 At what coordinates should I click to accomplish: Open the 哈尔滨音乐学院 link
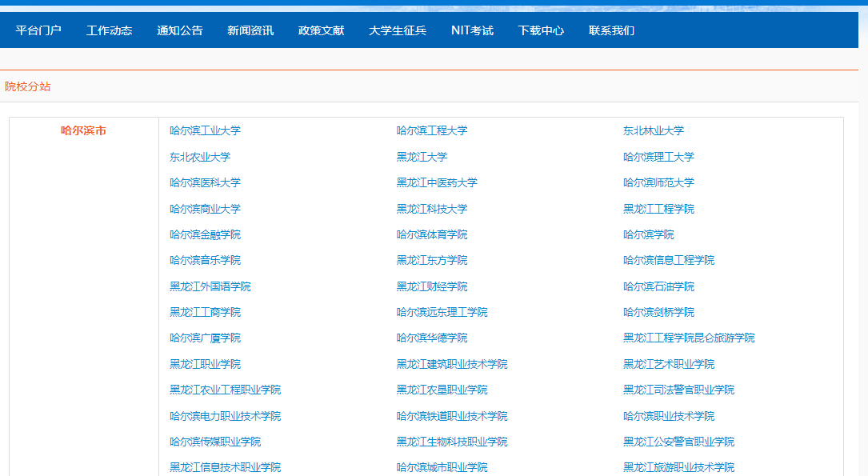click(205, 260)
